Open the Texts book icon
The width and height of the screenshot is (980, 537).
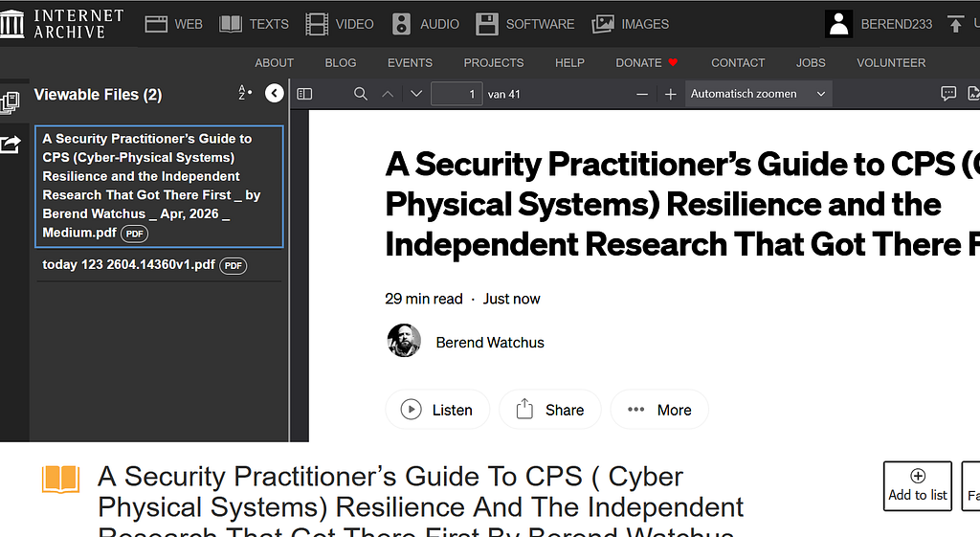click(231, 24)
